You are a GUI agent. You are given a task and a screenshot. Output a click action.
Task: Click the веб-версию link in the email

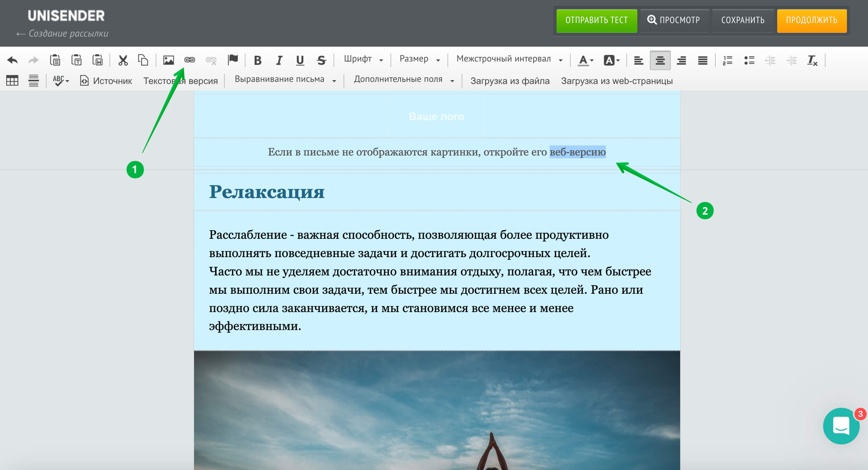point(578,152)
